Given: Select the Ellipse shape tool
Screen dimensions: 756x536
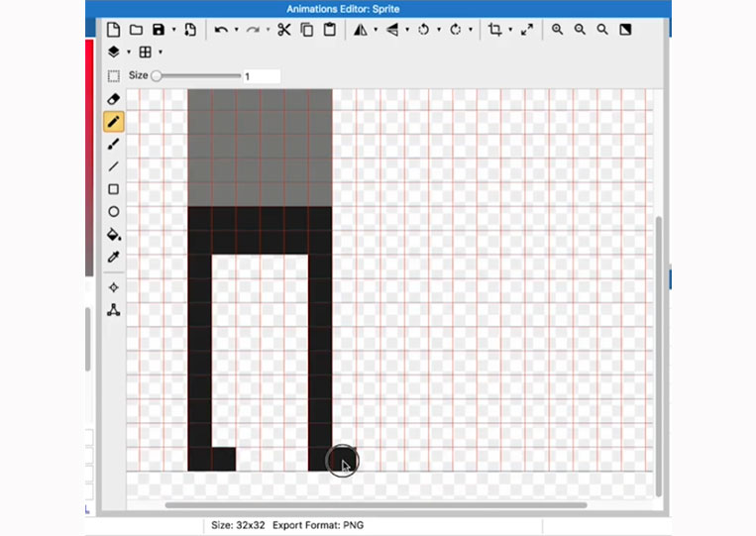Looking at the screenshot, I should coord(113,212).
